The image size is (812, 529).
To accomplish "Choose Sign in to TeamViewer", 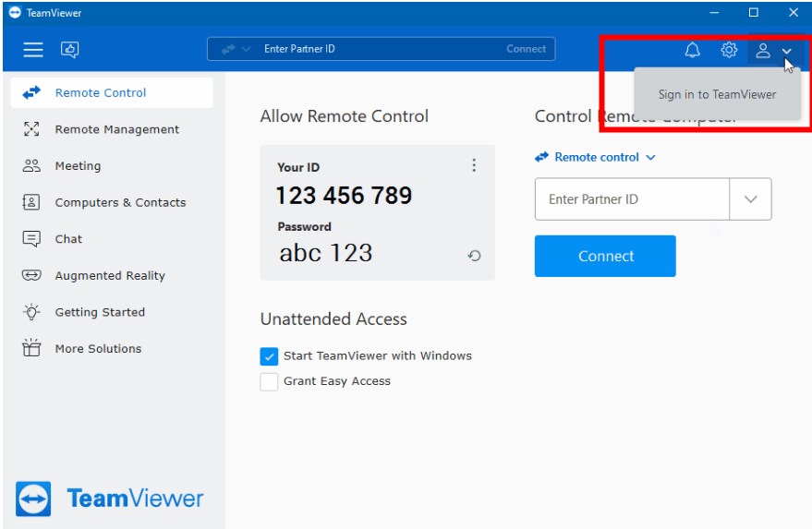I will pyautogui.click(x=717, y=94).
